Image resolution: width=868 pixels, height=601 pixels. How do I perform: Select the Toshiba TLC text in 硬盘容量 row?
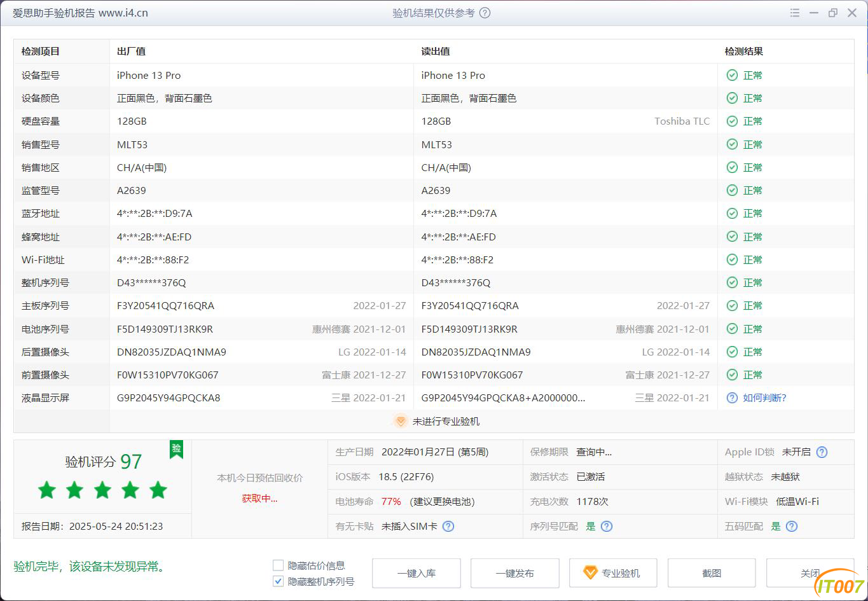click(x=682, y=121)
